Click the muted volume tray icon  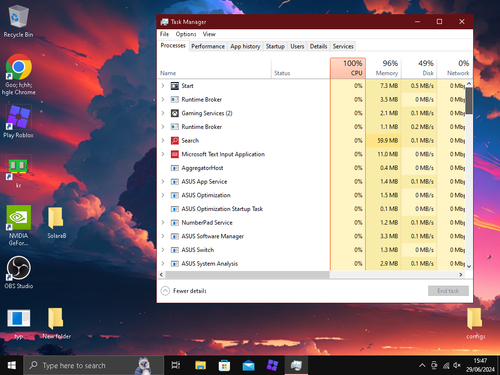coord(457,365)
